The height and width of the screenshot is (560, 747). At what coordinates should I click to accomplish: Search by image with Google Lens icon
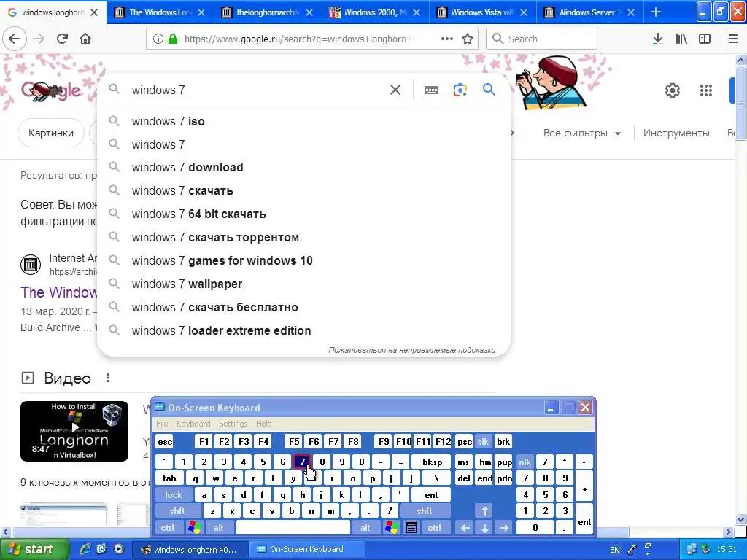click(x=460, y=90)
